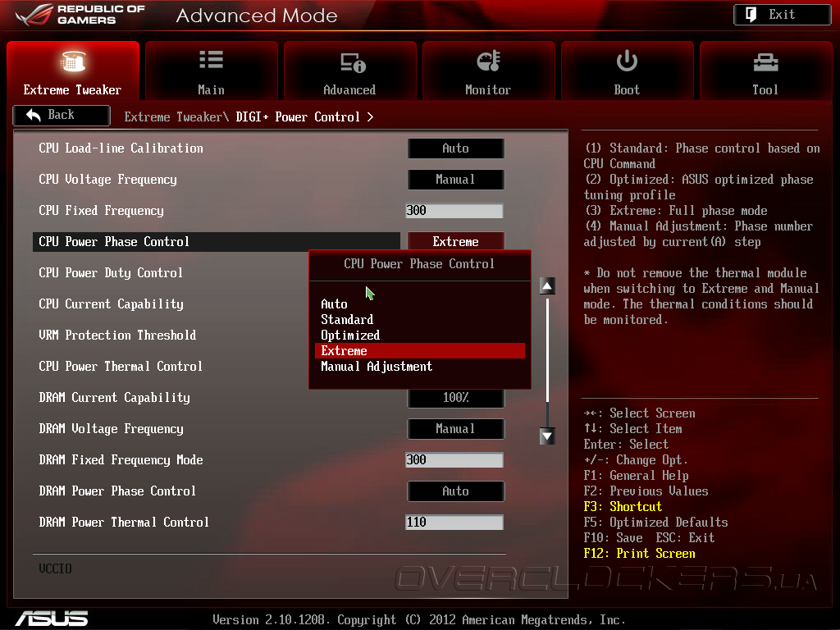Click the DRAM Power Thermal Control field
Viewport: 840px width, 630px height.
(x=454, y=523)
